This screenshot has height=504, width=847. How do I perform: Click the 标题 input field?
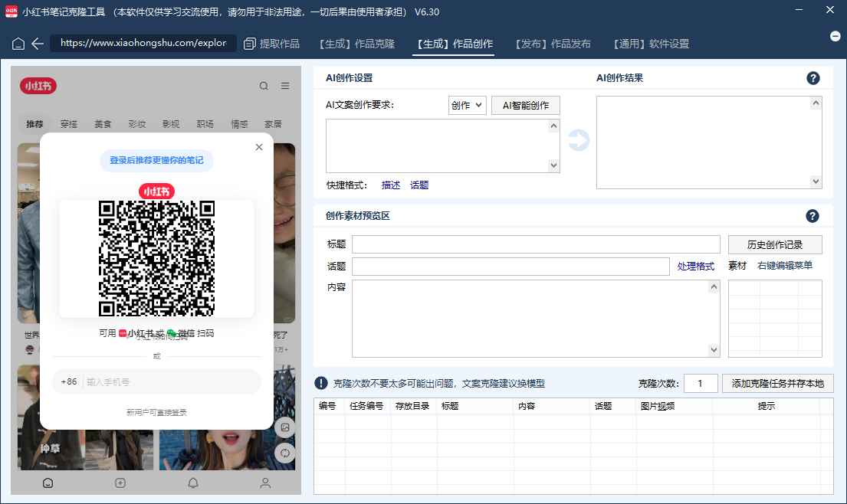pyautogui.click(x=536, y=245)
